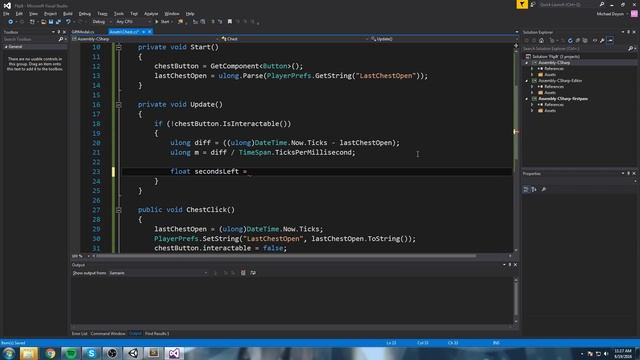Collapse the ChestClick() method outline
The height and width of the screenshot is (360, 640).
tap(118, 210)
